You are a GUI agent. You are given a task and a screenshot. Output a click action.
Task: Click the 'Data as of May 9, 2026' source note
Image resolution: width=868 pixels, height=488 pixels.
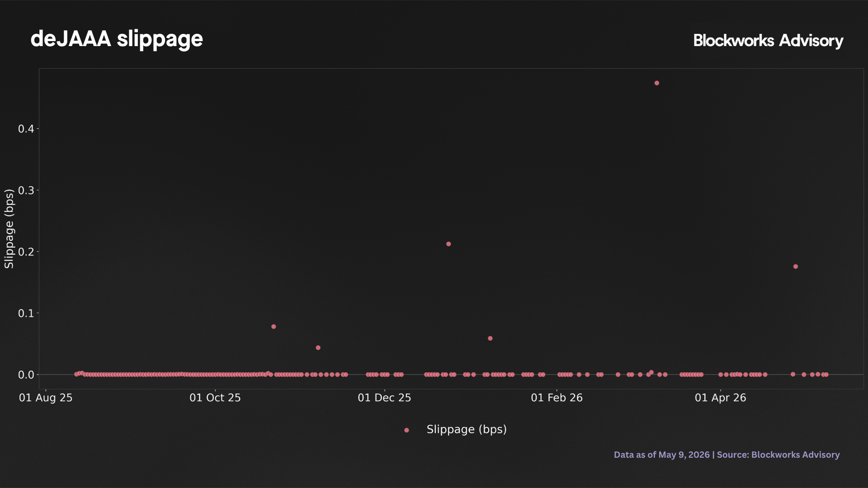[726, 455]
